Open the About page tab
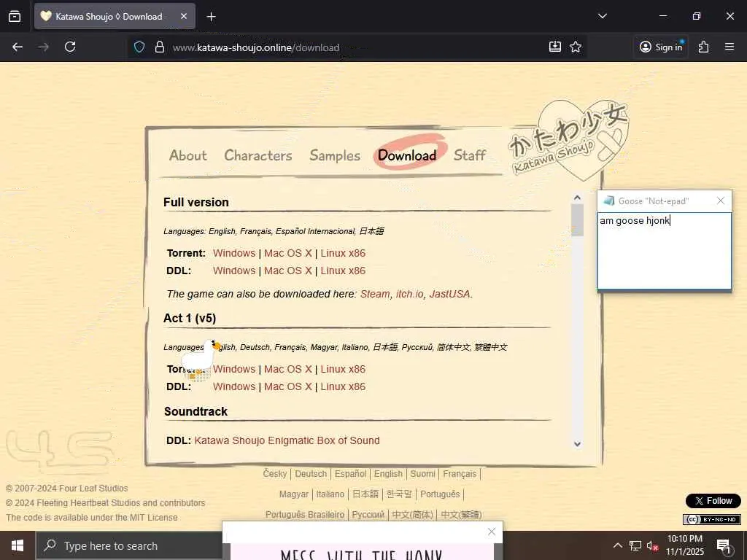The width and height of the screenshot is (747, 560). tap(188, 155)
